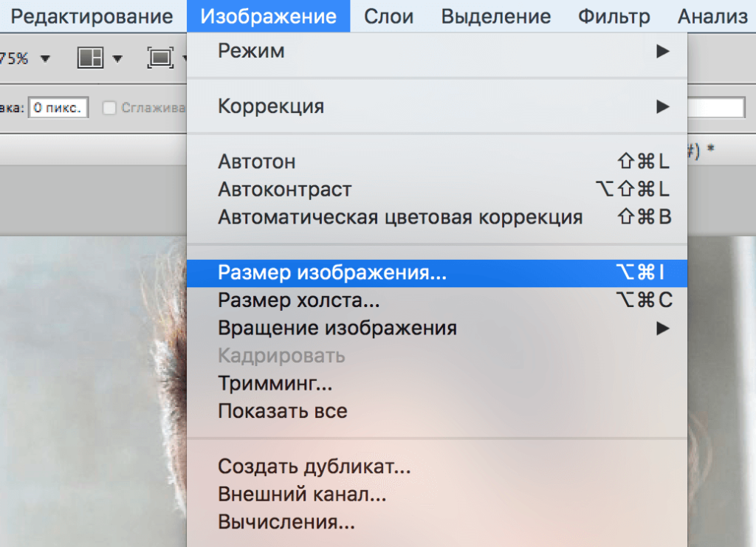Click the feather field showing 0 пикс.
The image size is (756, 547).
pyautogui.click(x=58, y=108)
